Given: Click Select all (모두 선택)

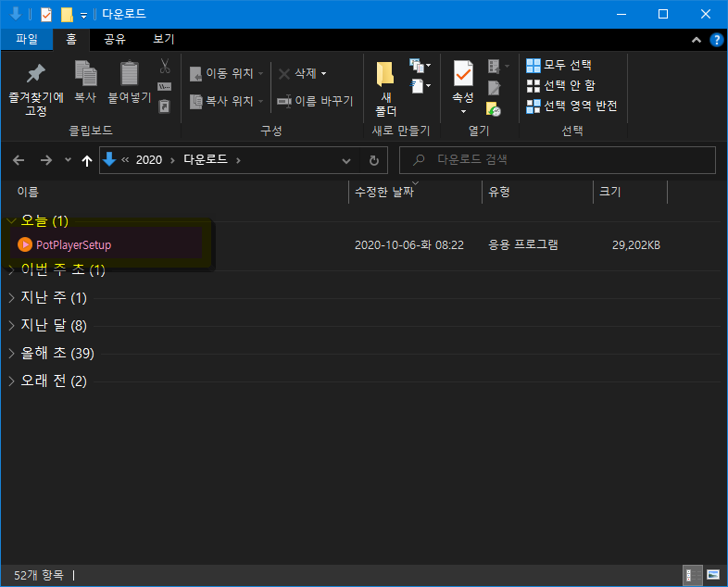Looking at the screenshot, I should point(559,65).
